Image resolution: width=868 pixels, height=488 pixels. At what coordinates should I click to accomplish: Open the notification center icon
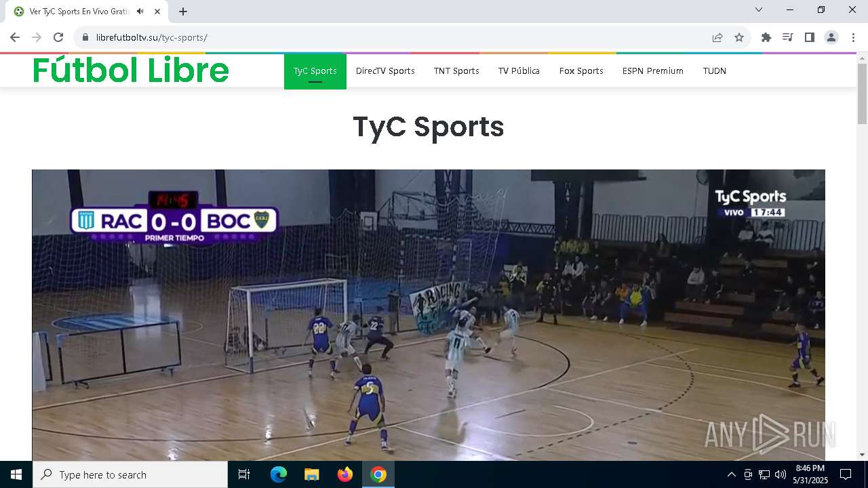[x=846, y=474]
